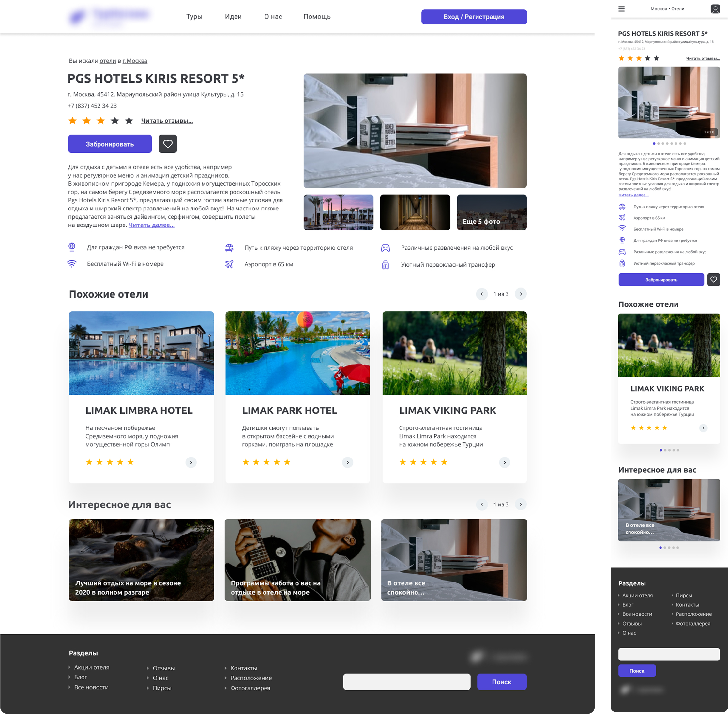Open mobile LIMAK VIKING PARK card arrow
The height and width of the screenshot is (714, 728).
703,428
